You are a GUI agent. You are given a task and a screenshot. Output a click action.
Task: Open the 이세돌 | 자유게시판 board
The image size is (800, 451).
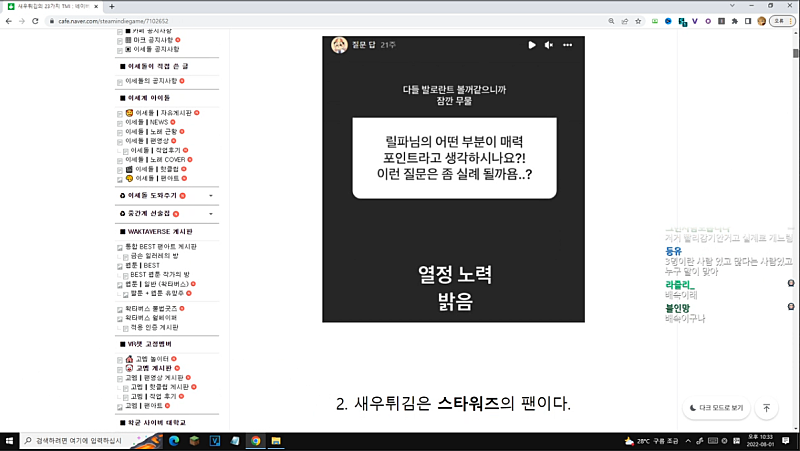(x=162, y=113)
